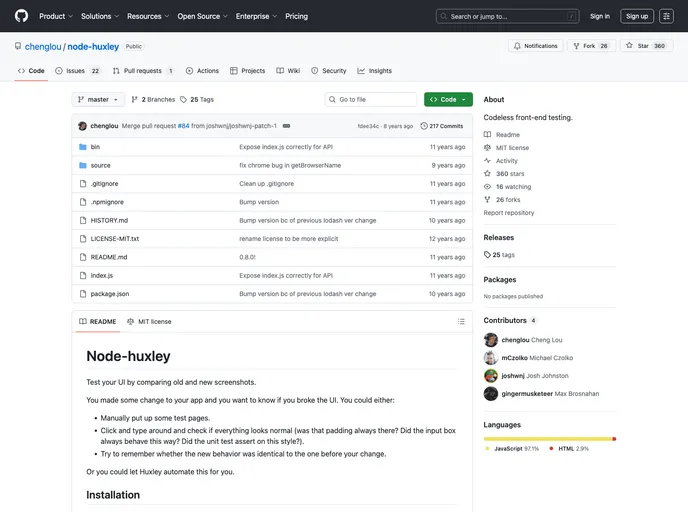
Task: Click the commit message ellipsis icon
Action: click(x=287, y=126)
